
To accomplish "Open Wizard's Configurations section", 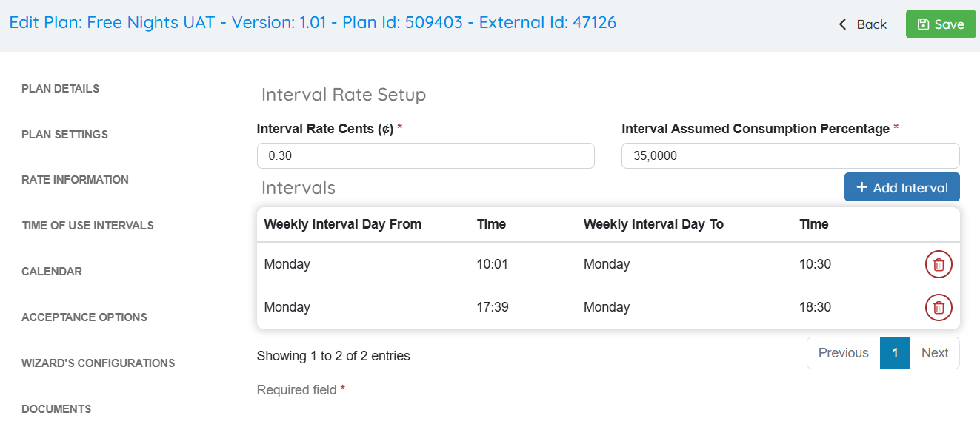I will [99, 363].
